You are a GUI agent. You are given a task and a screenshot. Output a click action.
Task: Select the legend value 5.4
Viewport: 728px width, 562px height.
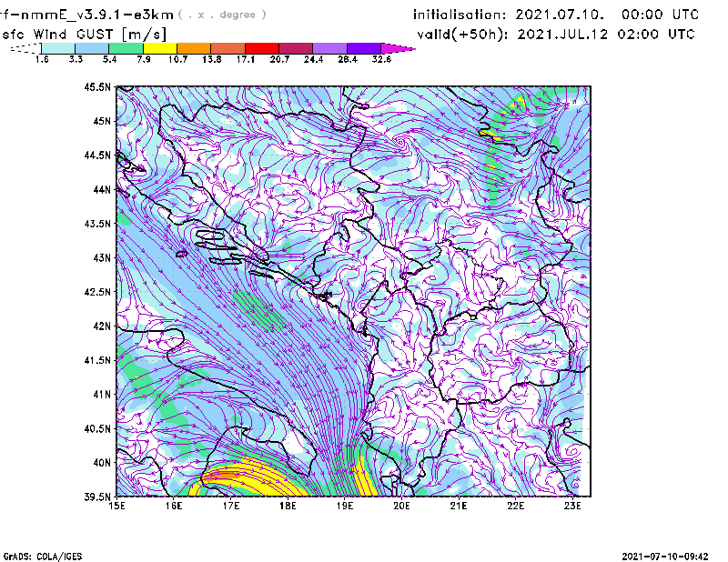click(x=109, y=59)
